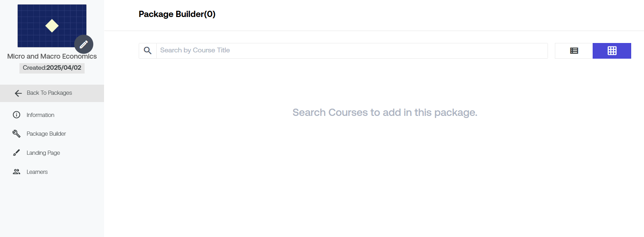Click the Learners people icon
This screenshot has width=644, height=237.
[17, 172]
